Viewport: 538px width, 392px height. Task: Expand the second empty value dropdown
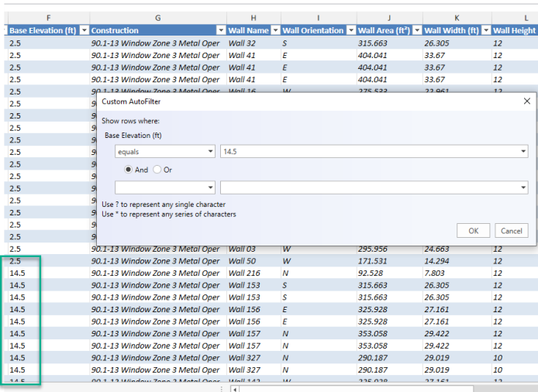coord(523,187)
